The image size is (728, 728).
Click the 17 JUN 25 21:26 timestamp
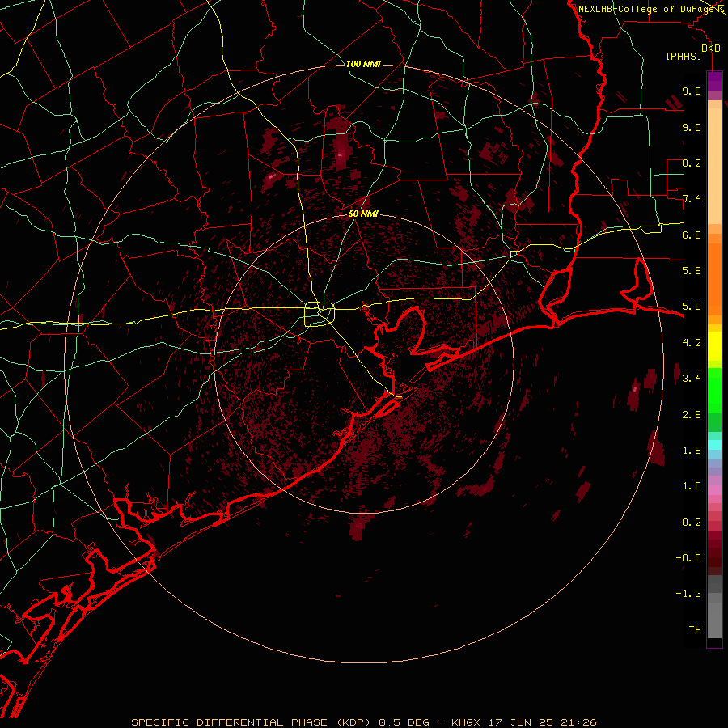[x=542, y=722]
